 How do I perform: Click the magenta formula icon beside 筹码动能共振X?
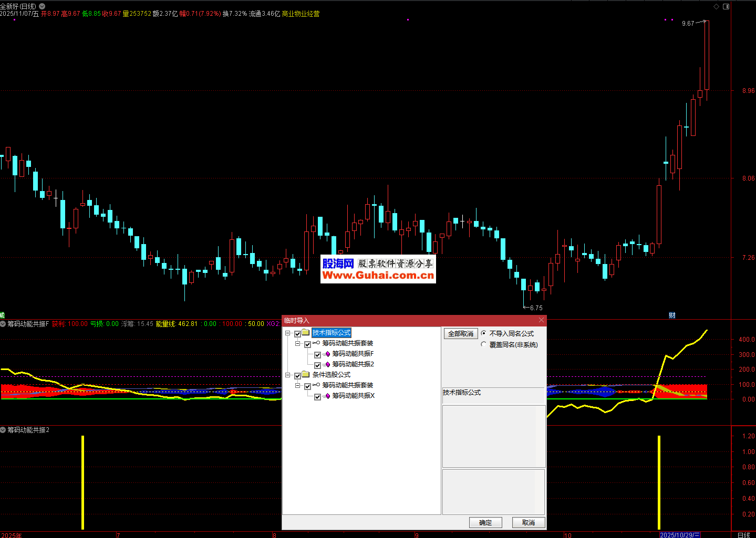[x=327, y=396]
